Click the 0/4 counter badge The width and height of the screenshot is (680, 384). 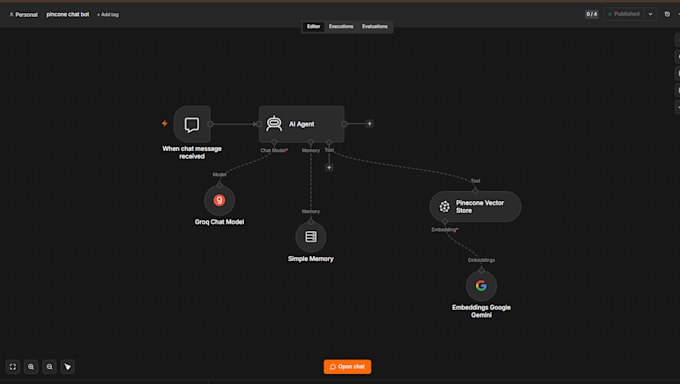tap(592, 14)
